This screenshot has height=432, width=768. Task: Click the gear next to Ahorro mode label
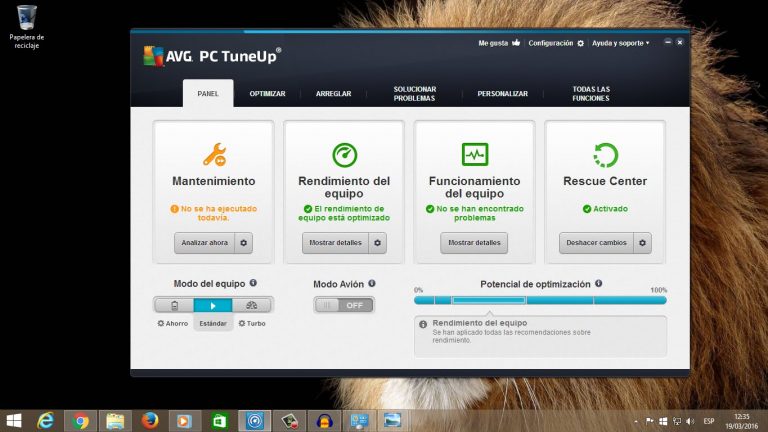(x=161, y=323)
